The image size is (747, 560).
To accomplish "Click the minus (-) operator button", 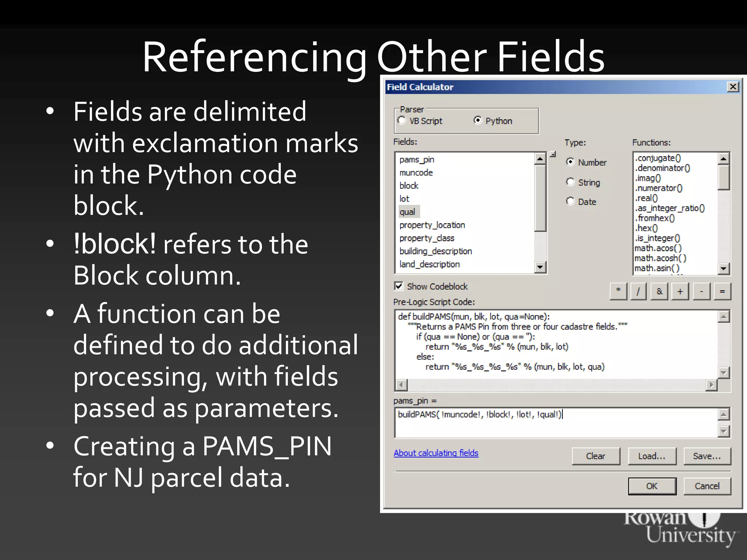I will (x=701, y=291).
